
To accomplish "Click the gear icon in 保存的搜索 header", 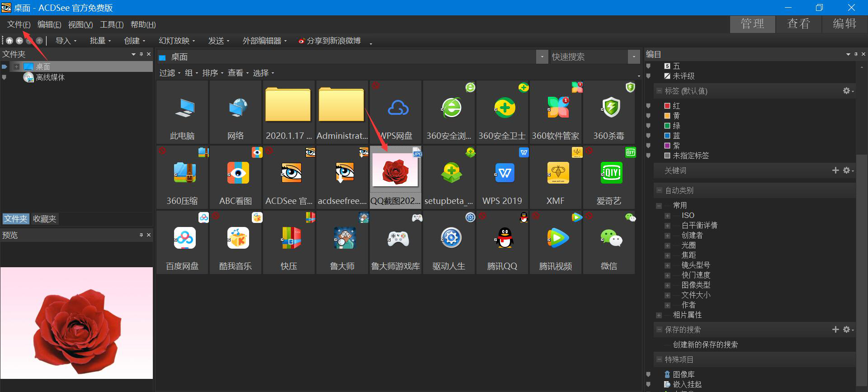I will (x=847, y=330).
